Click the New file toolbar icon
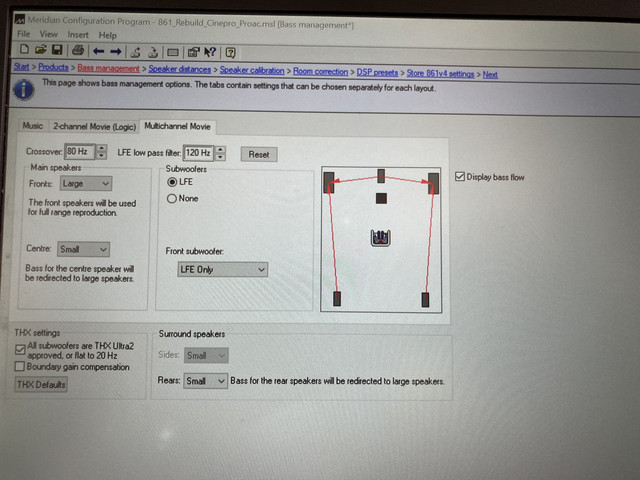The height and width of the screenshot is (480, 640). [23, 51]
